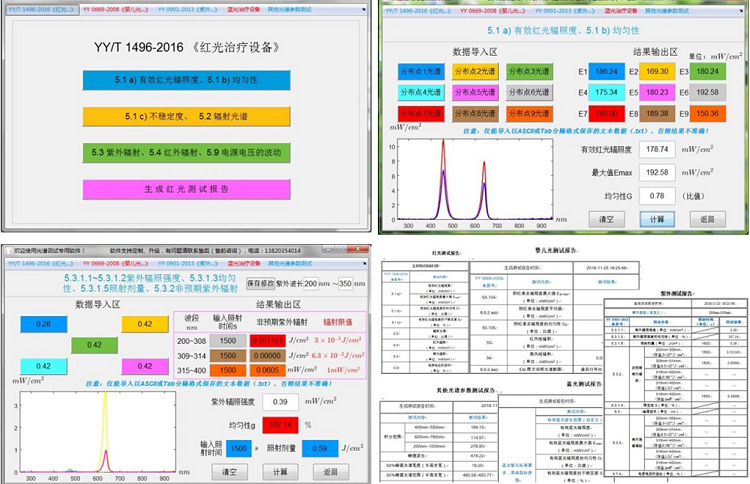Image resolution: width=750 pixels, height=484 pixels.
Task: Select the green 5.3 紫外辐射 menu button
Action: point(187,152)
